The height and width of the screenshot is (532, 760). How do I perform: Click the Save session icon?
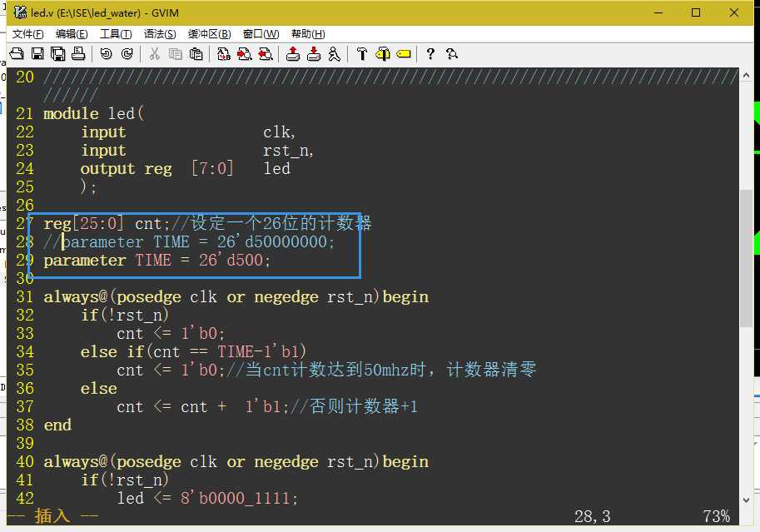point(314,53)
